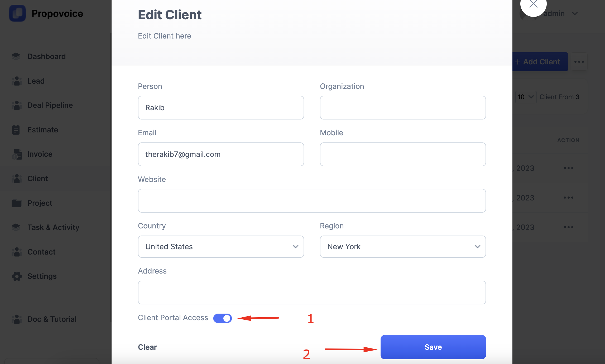Viewport: 605px width, 364px height.
Task: Click the Lead sidebar icon
Action: point(17,81)
